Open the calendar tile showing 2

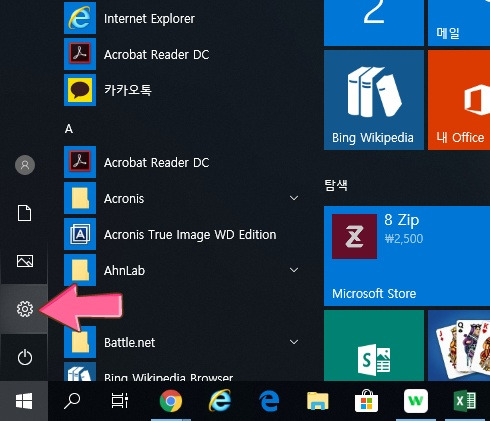pos(374,23)
